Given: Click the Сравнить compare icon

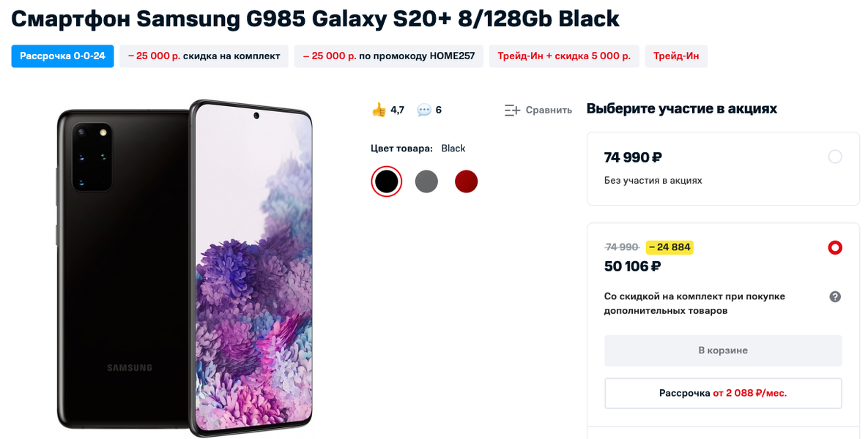Looking at the screenshot, I should coord(512,110).
